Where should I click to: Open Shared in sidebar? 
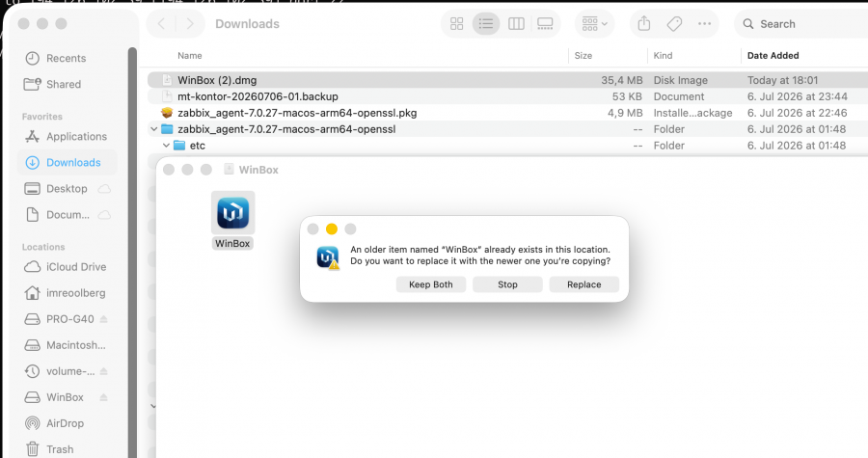pyautogui.click(x=63, y=84)
